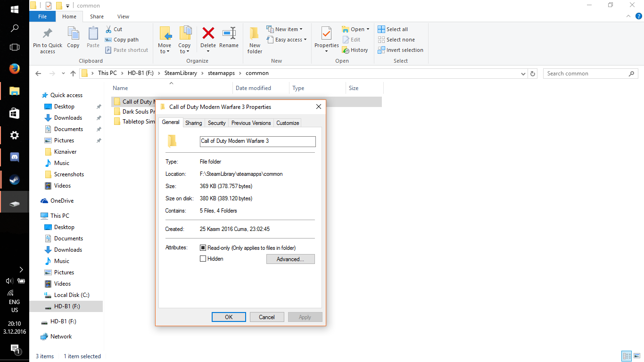Close the Properties dialog

(x=319, y=107)
